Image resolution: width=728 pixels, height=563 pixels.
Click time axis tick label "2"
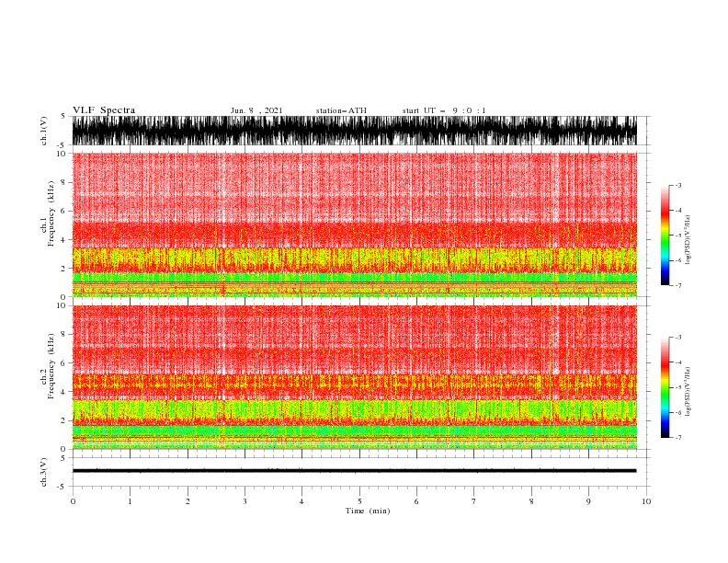(188, 501)
